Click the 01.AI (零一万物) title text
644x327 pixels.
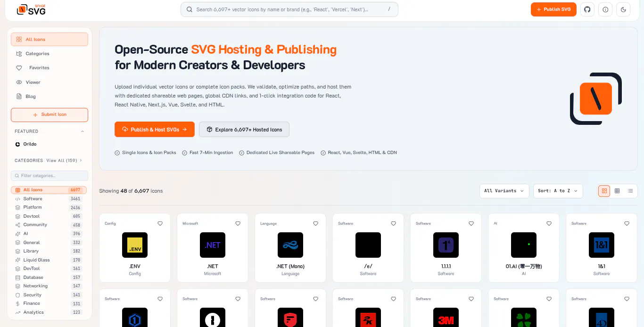524,266
